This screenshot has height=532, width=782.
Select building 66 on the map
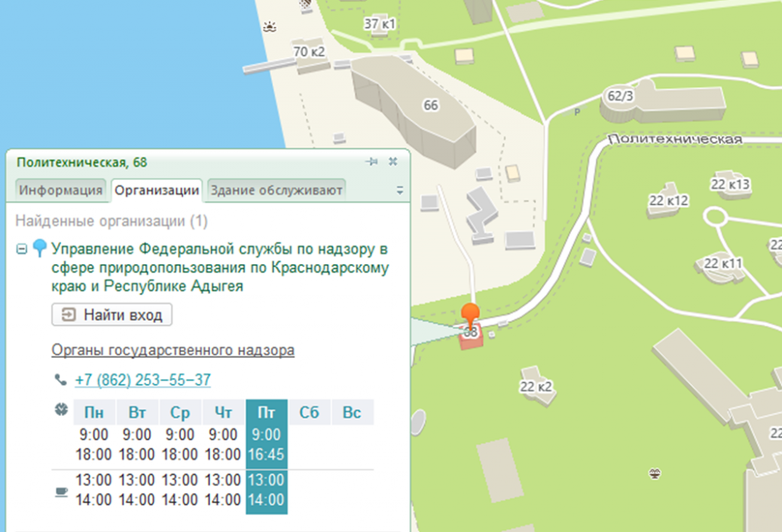pyautogui.click(x=430, y=107)
